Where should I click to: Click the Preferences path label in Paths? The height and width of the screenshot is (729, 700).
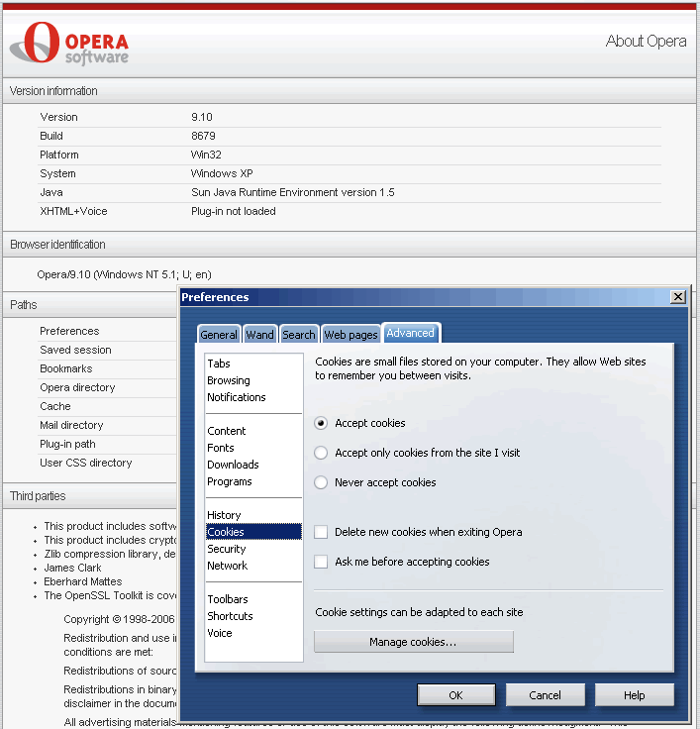69,331
